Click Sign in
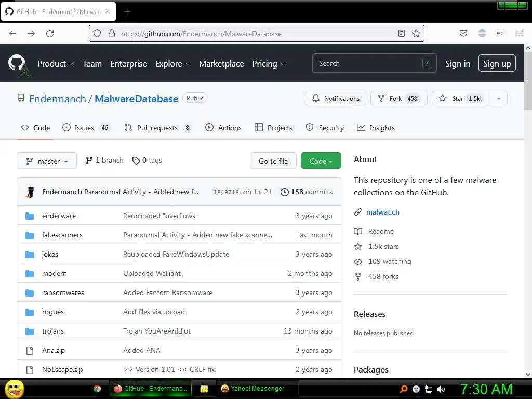This screenshot has height=399, width=532. 457,63
